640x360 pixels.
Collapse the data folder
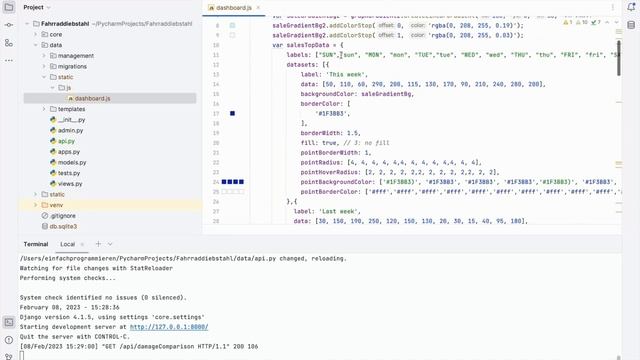point(36,45)
